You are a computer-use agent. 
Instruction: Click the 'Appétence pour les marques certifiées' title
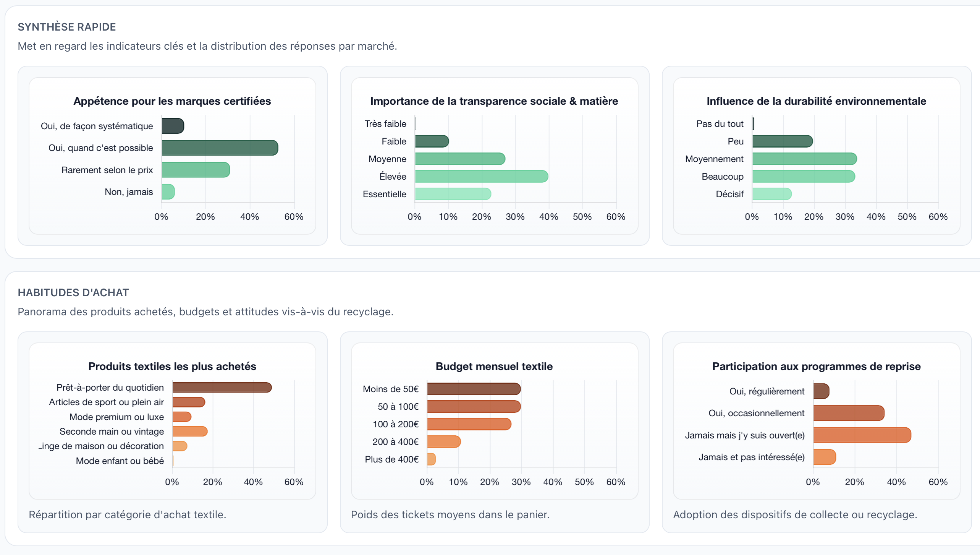(x=172, y=101)
